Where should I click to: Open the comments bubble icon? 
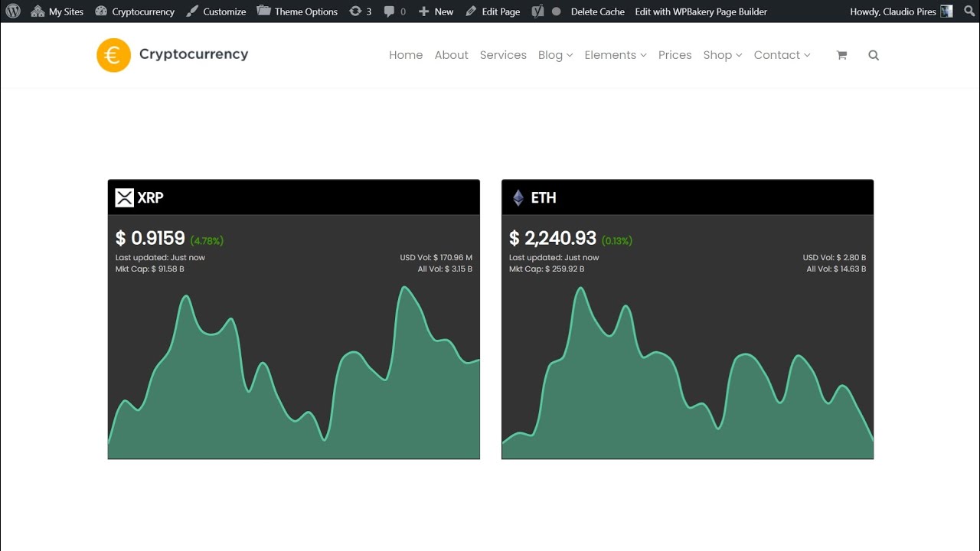(390, 11)
